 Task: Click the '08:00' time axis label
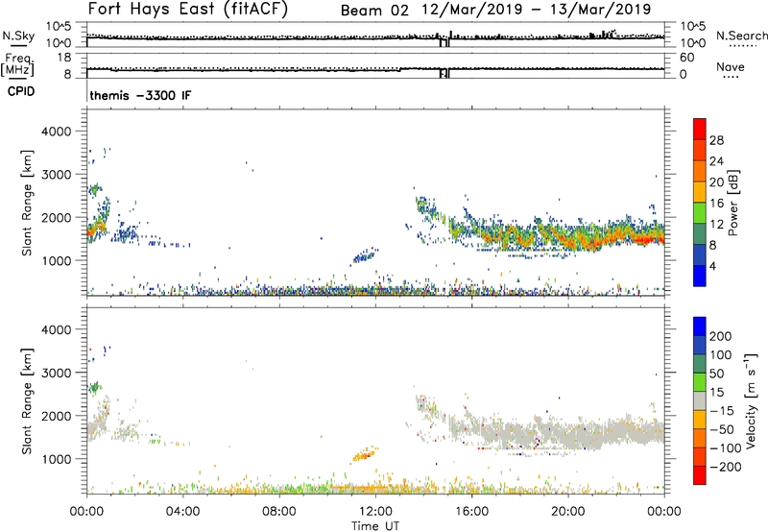click(x=279, y=512)
